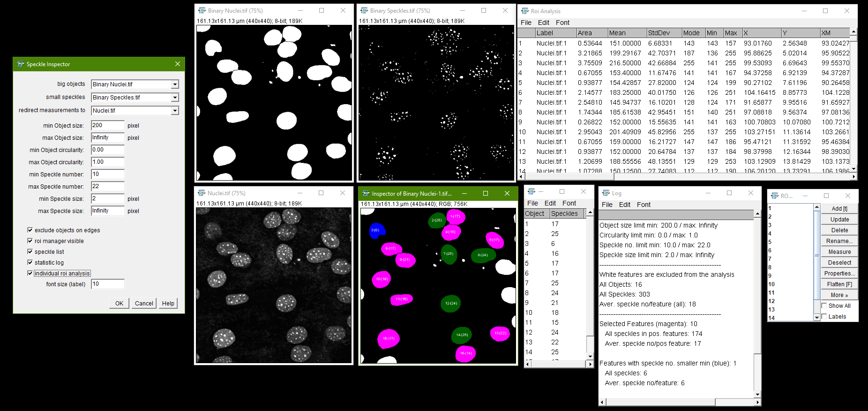The image size is (868, 411).
Task: Cancel the Speckle Inspector dialog
Action: (144, 304)
